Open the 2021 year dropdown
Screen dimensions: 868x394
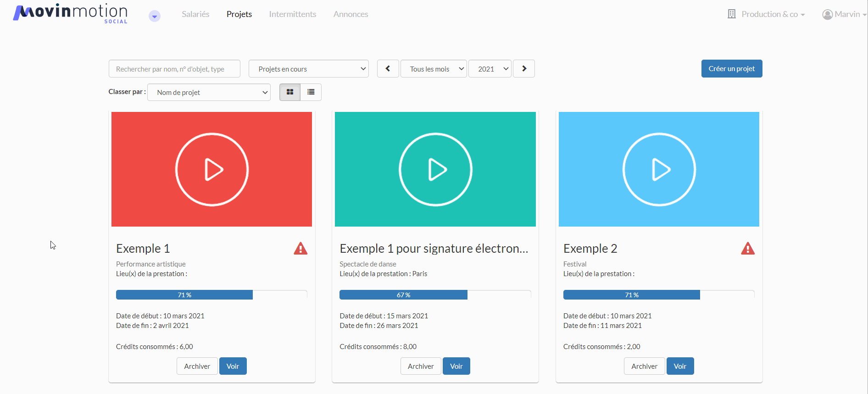(x=490, y=69)
